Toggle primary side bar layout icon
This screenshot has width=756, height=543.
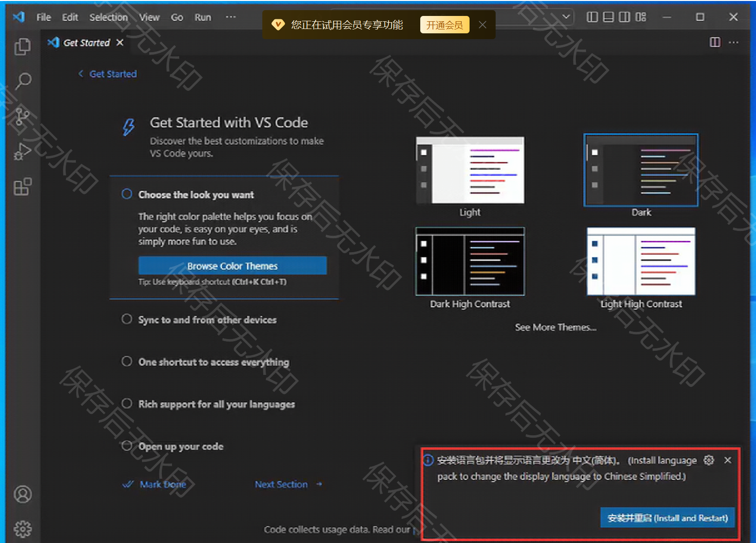point(592,17)
